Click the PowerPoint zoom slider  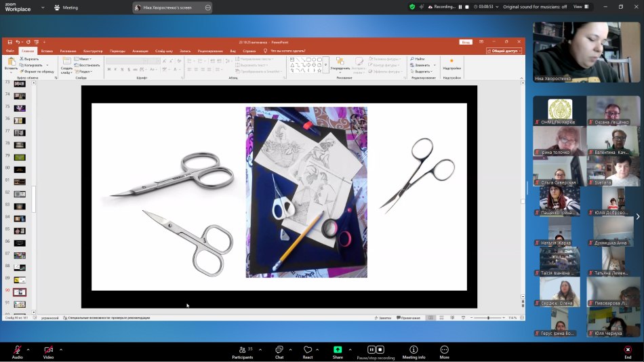point(488,317)
